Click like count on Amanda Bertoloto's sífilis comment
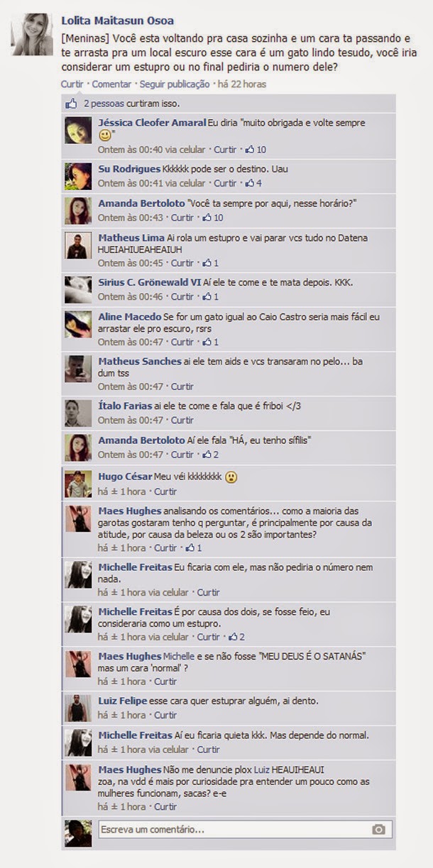The height and width of the screenshot is (868, 433). tap(210, 455)
